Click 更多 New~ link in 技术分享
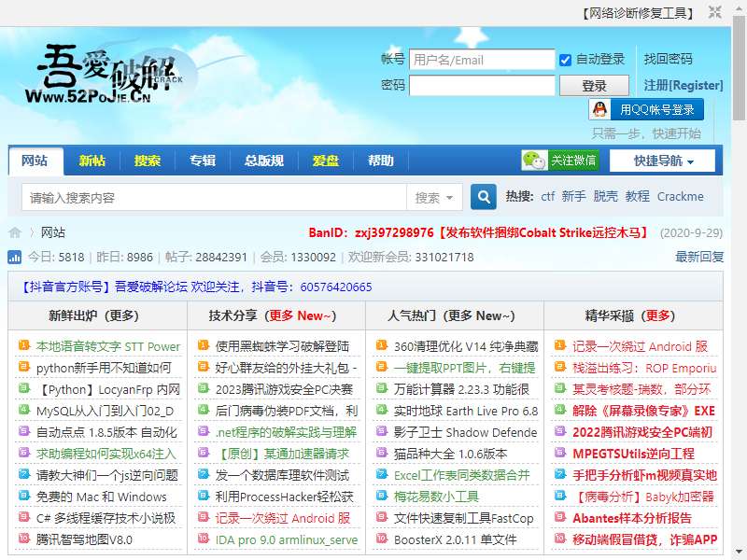Viewport: 747px width, 560px height. tap(300, 315)
